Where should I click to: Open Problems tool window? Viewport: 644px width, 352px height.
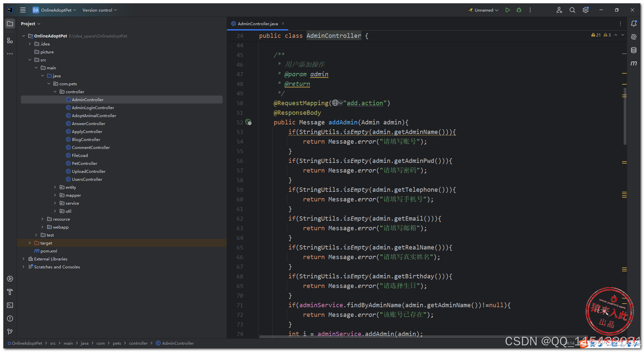[x=10, y=318]
